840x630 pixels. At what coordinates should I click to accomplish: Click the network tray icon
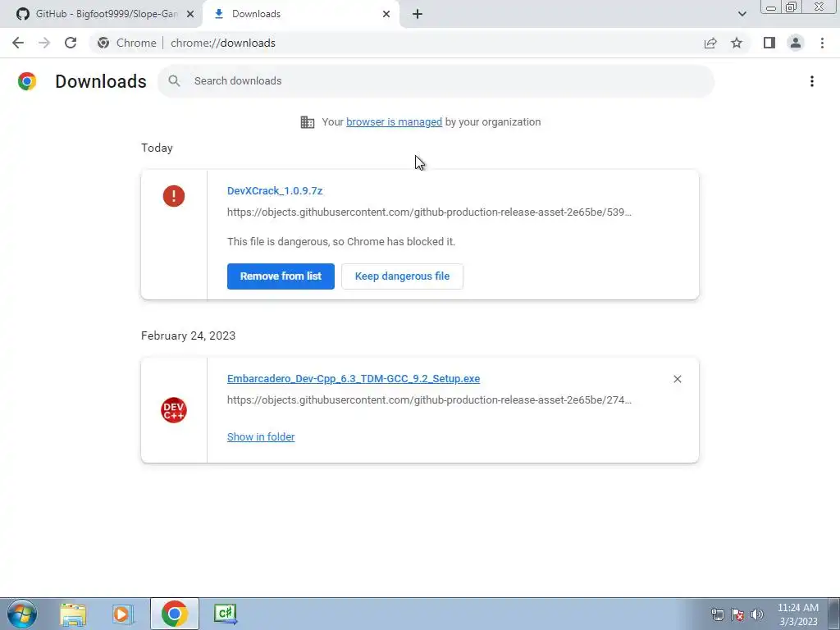point(717,614)
